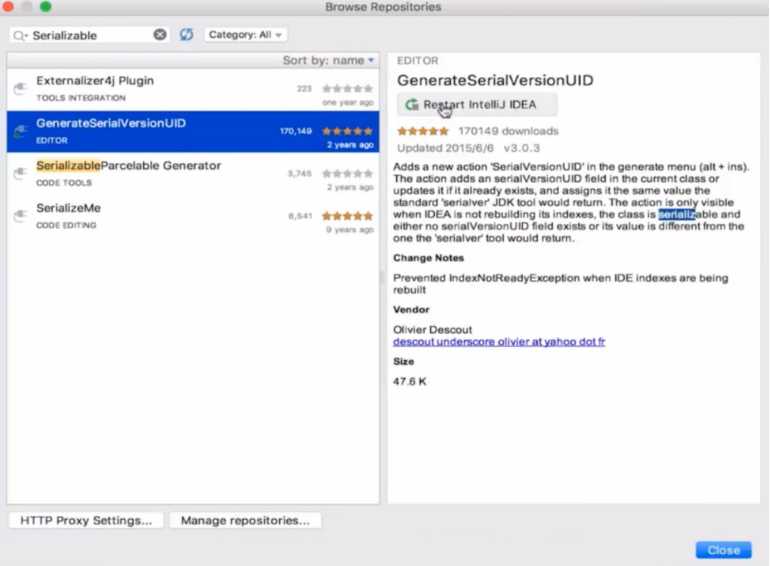Open the Category: All dropdown

click(245, 35)
